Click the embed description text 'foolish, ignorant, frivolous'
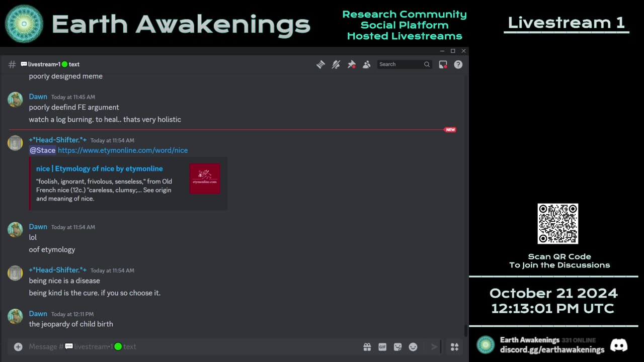 click(x=104, y=190)
